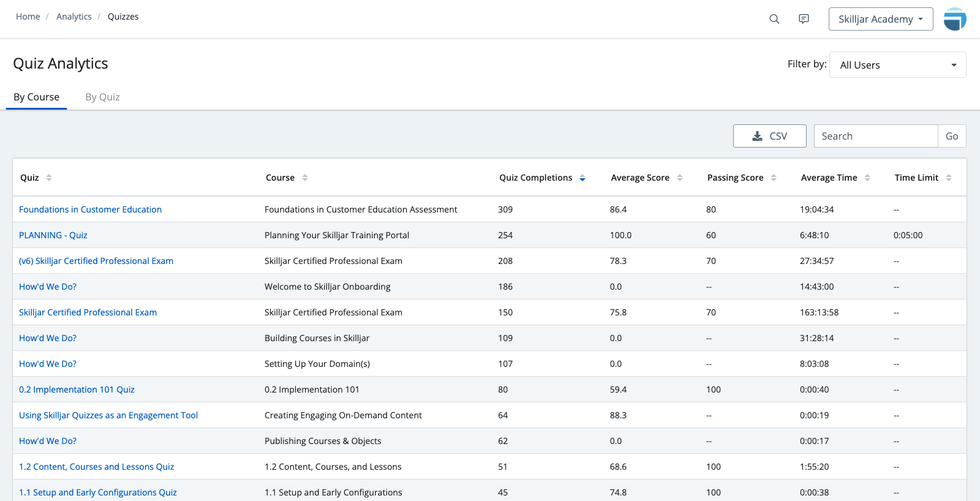Select the 309 completions value
Image resolution: width=980 pixels, height=501 pixels.
[505, 209]
